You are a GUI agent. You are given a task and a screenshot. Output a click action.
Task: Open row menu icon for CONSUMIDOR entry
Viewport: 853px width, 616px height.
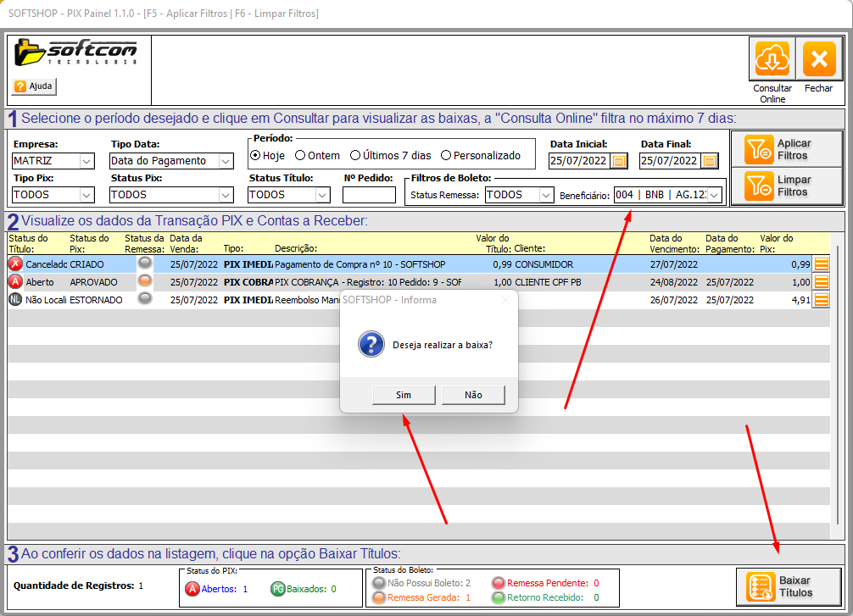(821, 264)
